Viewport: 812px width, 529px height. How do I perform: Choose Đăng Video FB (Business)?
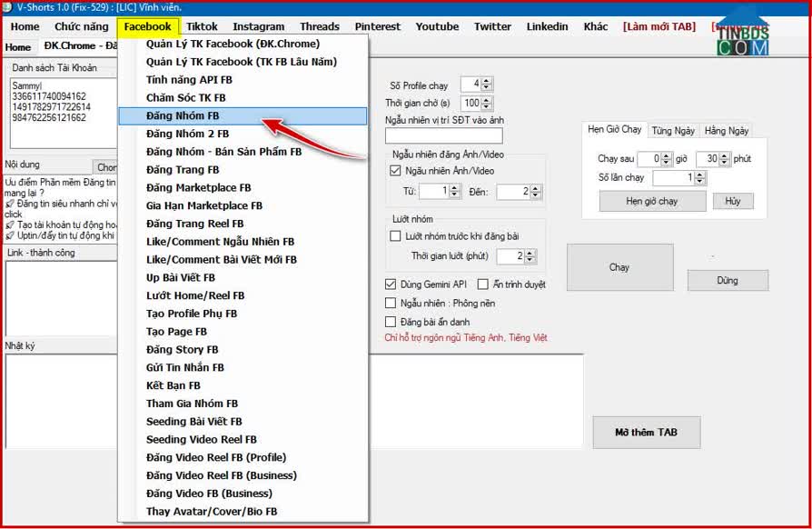[243, 494]
